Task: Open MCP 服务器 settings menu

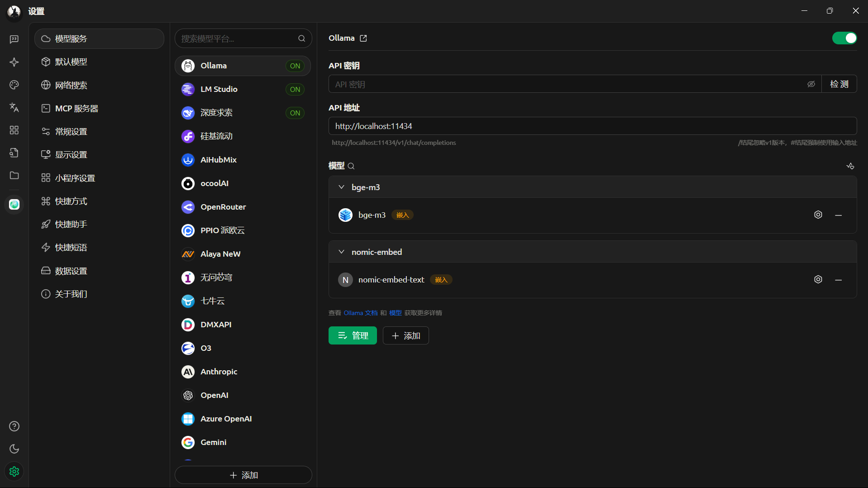Action: click(99, 109)
